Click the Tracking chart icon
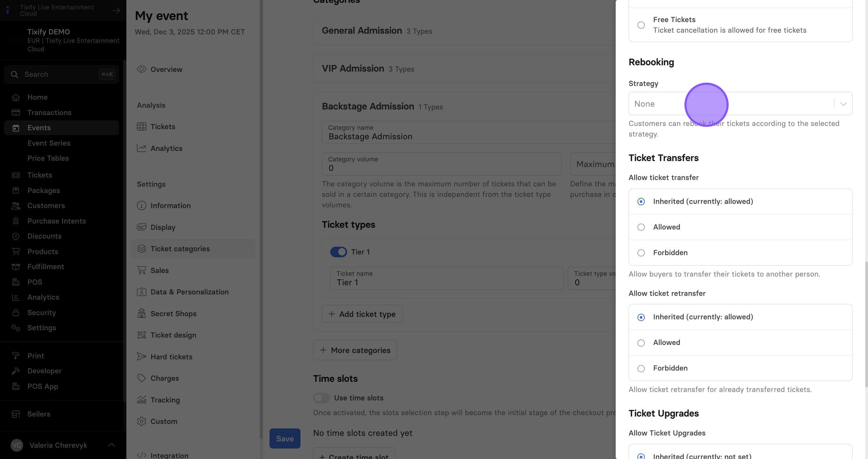 pyautogui.click(x=141, y=400)
